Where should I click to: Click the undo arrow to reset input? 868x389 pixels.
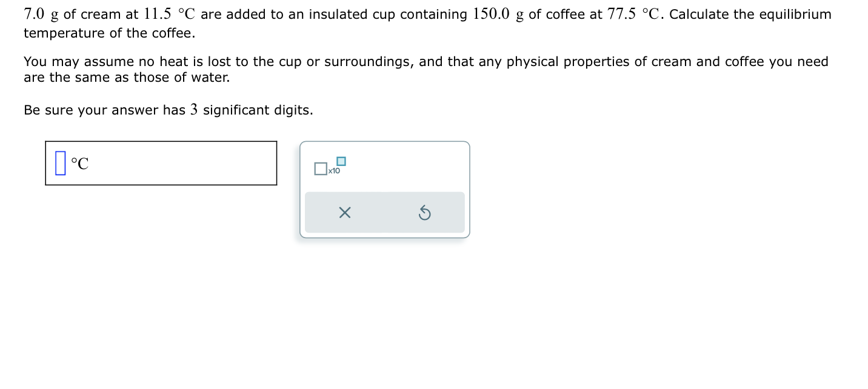[424, 212]
